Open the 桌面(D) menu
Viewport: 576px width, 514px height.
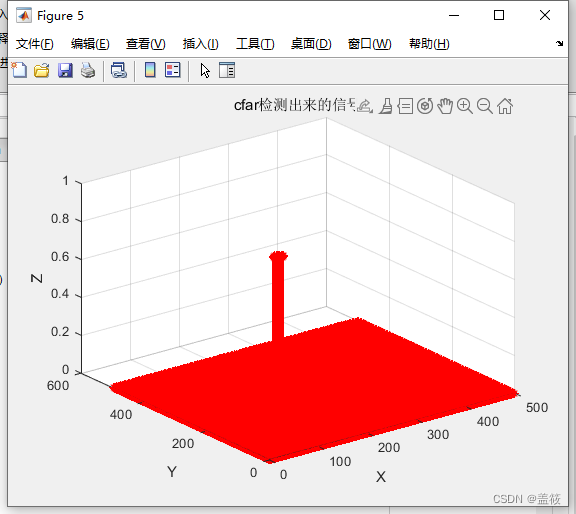coord(311,44)
